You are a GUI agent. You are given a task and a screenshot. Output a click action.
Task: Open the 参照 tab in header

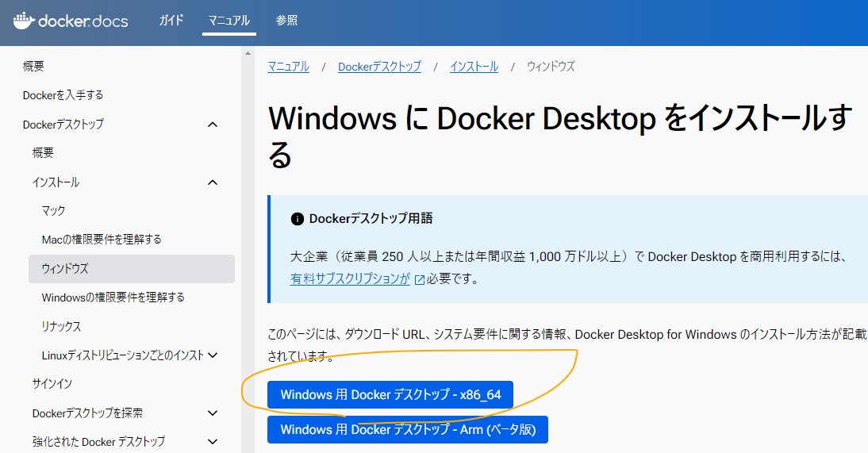pyautogui.click(x=286, y=21)
